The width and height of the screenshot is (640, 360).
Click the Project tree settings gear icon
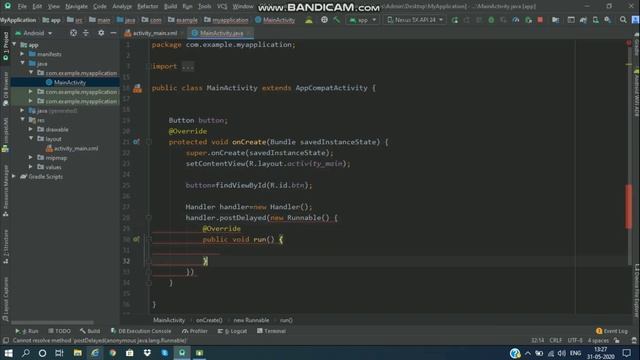click(101, 33)
